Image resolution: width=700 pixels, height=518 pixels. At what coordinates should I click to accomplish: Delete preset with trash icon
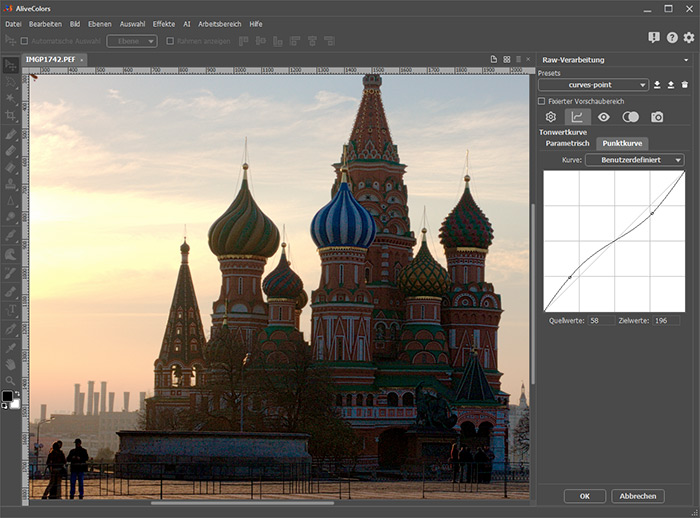684,85
